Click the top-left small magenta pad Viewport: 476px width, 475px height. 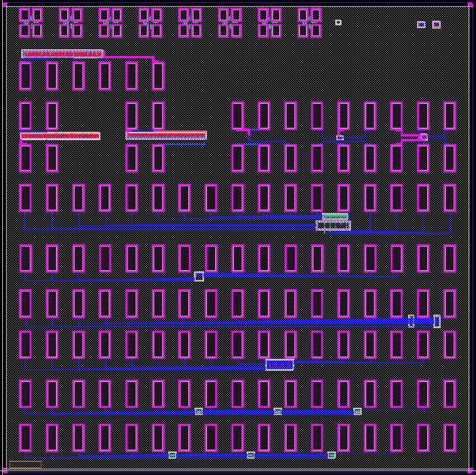[x=25, y=15]
